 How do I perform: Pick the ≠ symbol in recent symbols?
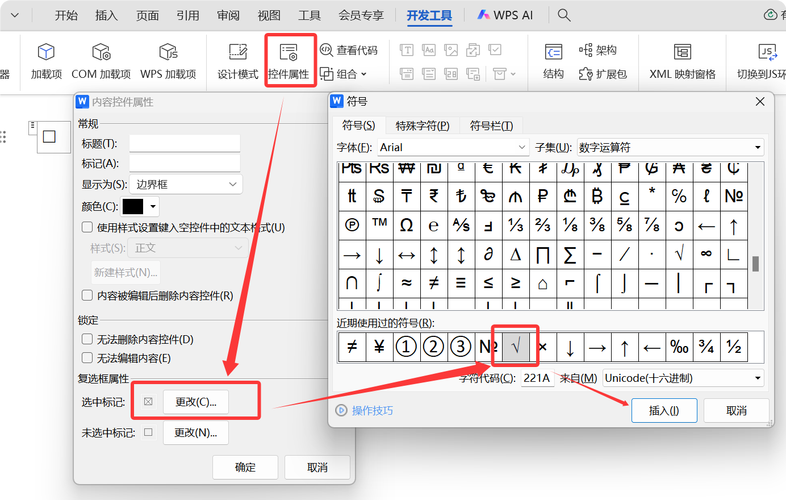[352, 347]
